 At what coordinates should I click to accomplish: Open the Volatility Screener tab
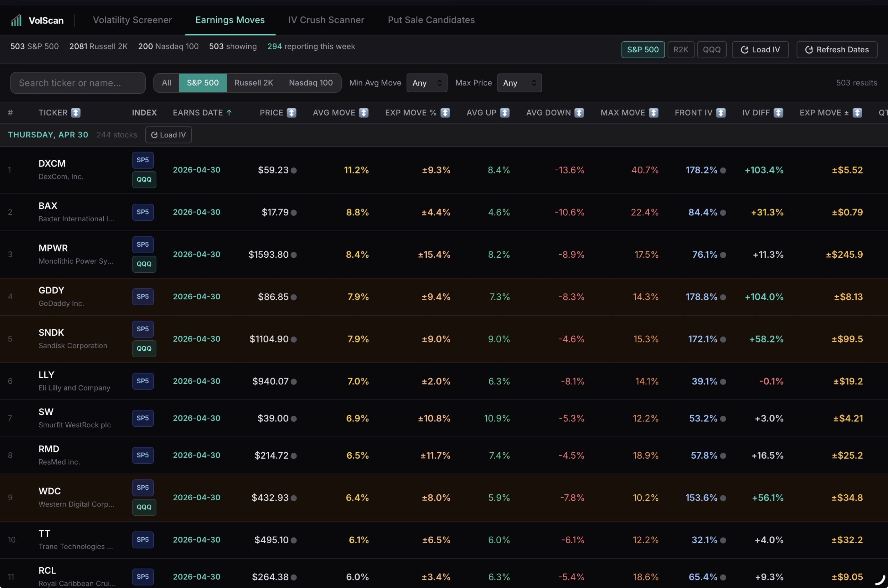pyautogui.click(x=133, y=20)
